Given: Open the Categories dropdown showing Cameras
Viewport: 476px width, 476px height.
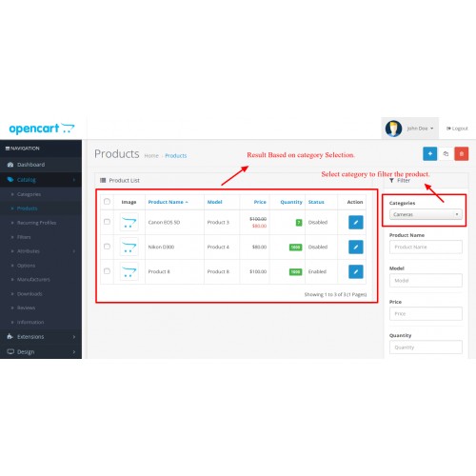Looking at the screenshot, I should 426,214.
